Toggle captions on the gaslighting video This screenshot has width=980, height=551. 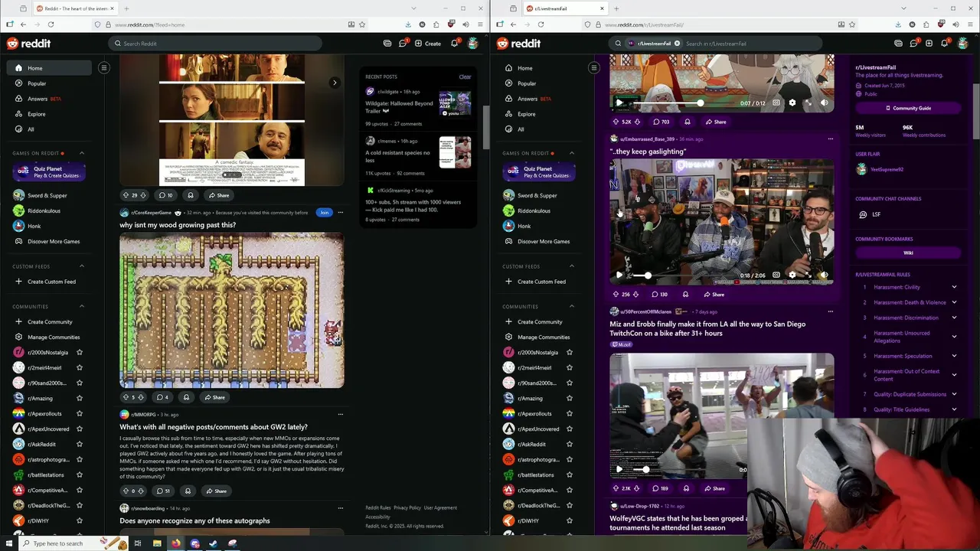coord(776,275)
